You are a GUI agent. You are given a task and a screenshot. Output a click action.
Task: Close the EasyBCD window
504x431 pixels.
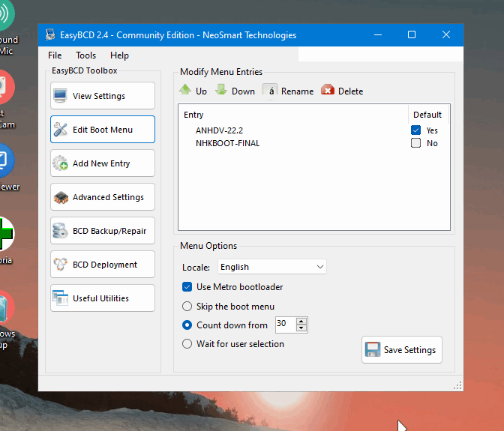click(x=446, y=34)
